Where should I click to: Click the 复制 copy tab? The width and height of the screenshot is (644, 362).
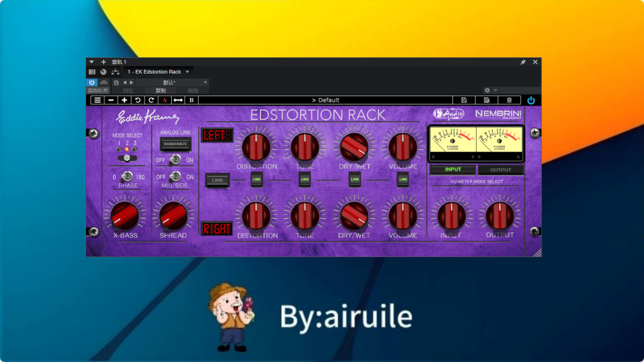click(160, 90)
